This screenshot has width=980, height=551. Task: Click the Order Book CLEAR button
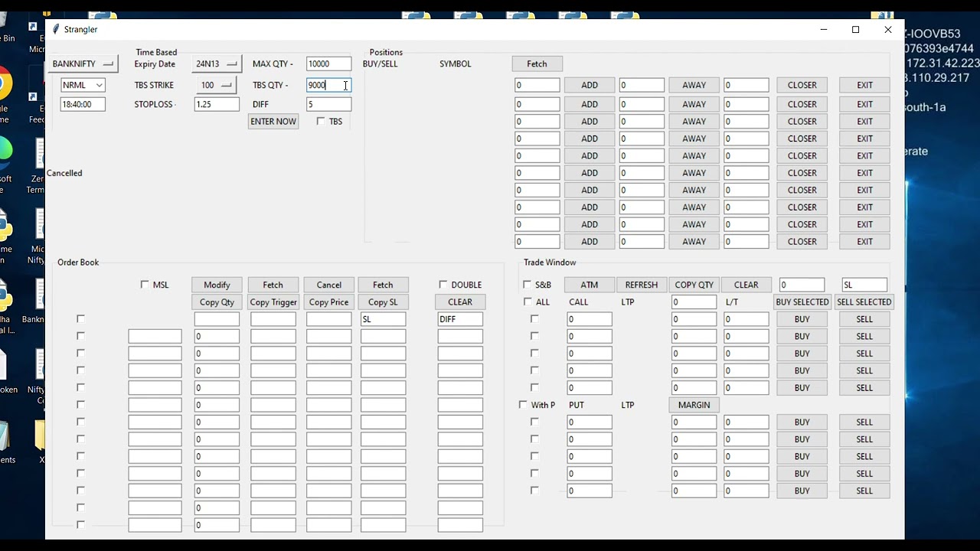point(460,302)
